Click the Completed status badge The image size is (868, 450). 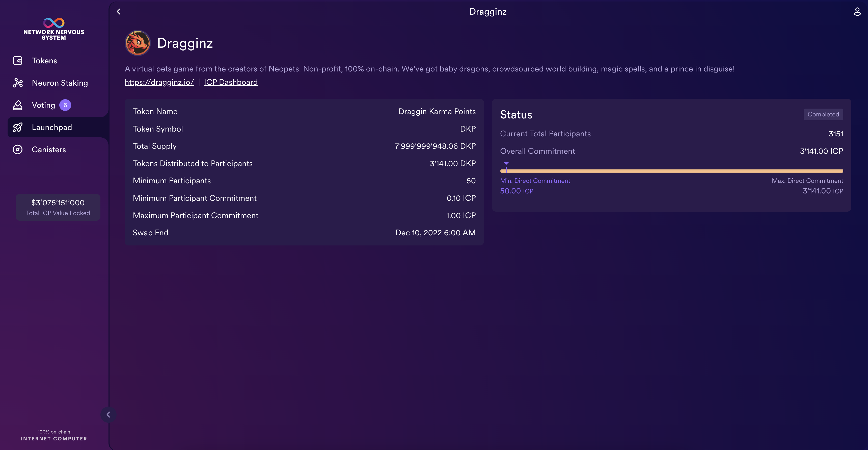(x=823, y=114)
